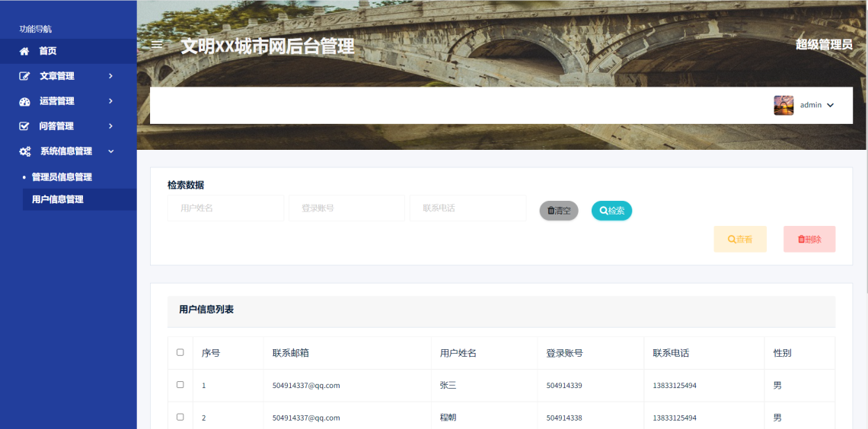The image size is (868, 429).
Task: Collapse 系统信息管理 using its chevron
Action: pos(110,151)
